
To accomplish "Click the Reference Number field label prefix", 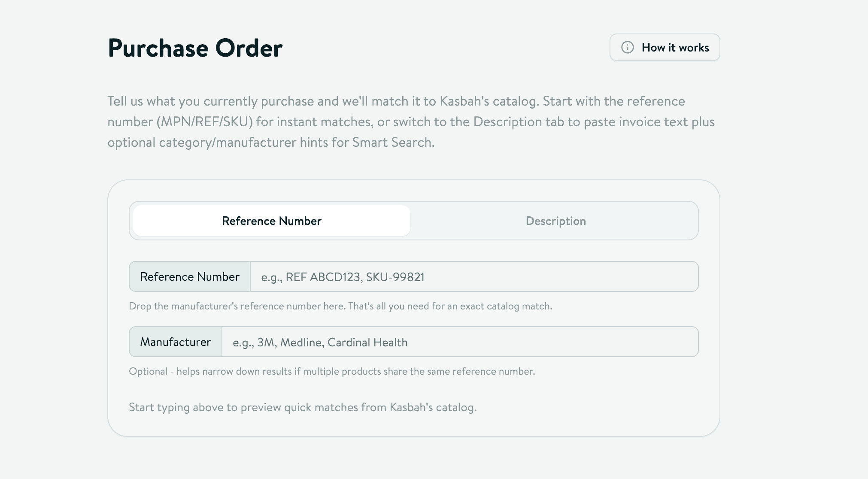I will pyautogui.click(x=189, y=276).
